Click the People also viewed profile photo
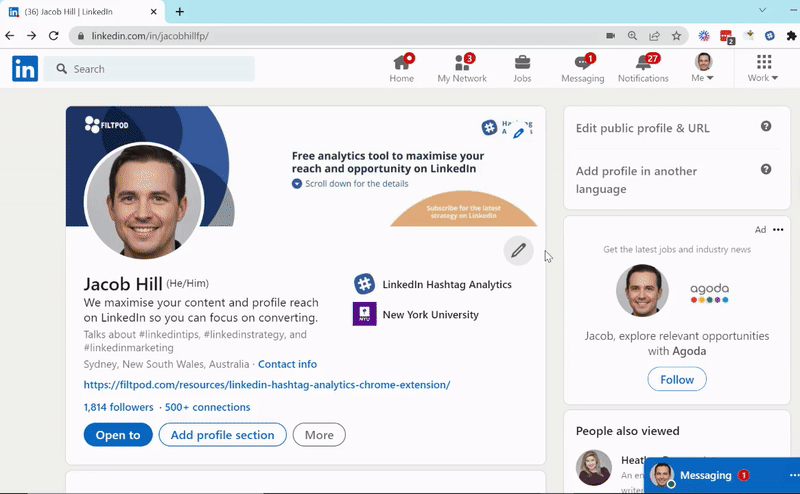 tap(594, 467)
